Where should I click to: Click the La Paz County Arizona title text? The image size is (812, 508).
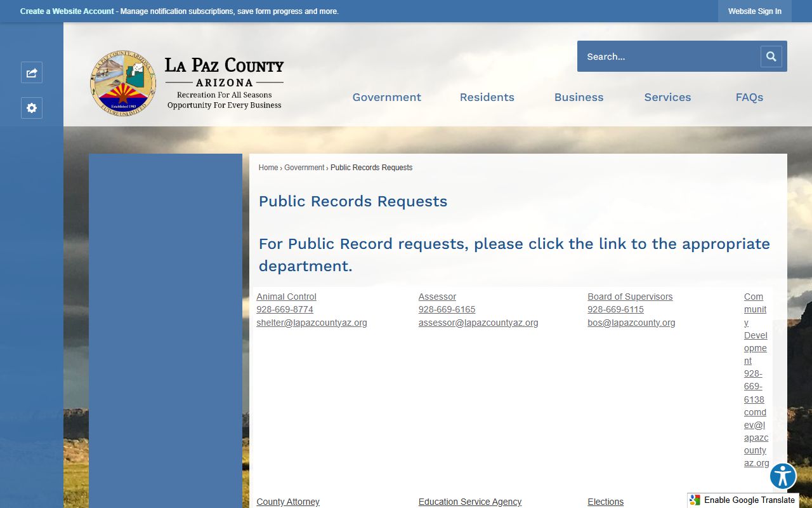tap(225, 72)
